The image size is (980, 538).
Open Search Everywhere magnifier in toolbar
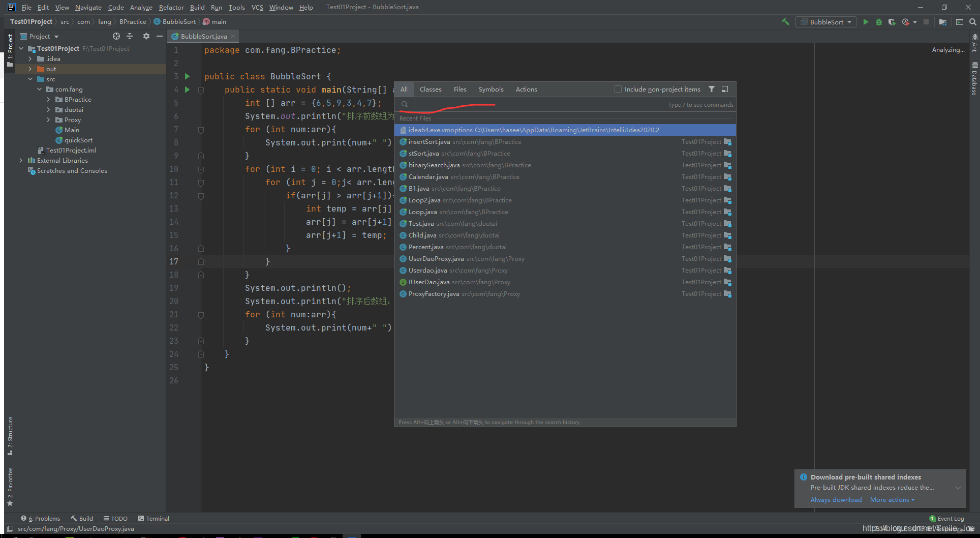pyautogui.click(x=972, y=22)
